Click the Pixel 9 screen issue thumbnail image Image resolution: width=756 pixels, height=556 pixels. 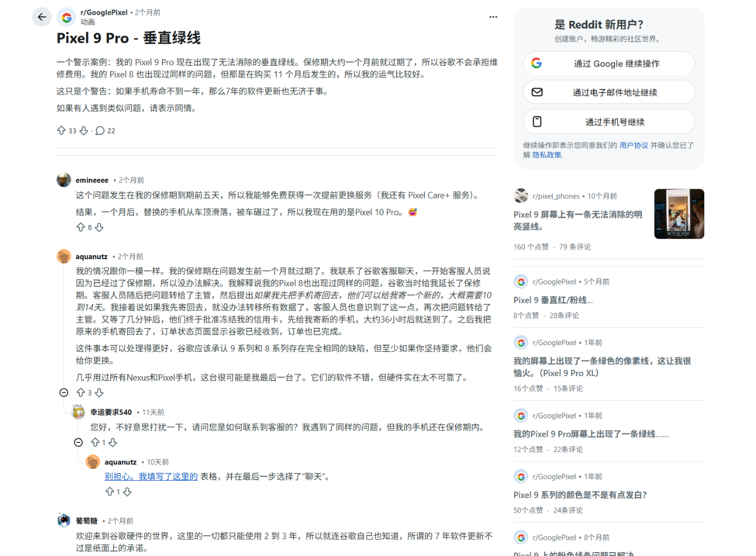click(679, 214)
